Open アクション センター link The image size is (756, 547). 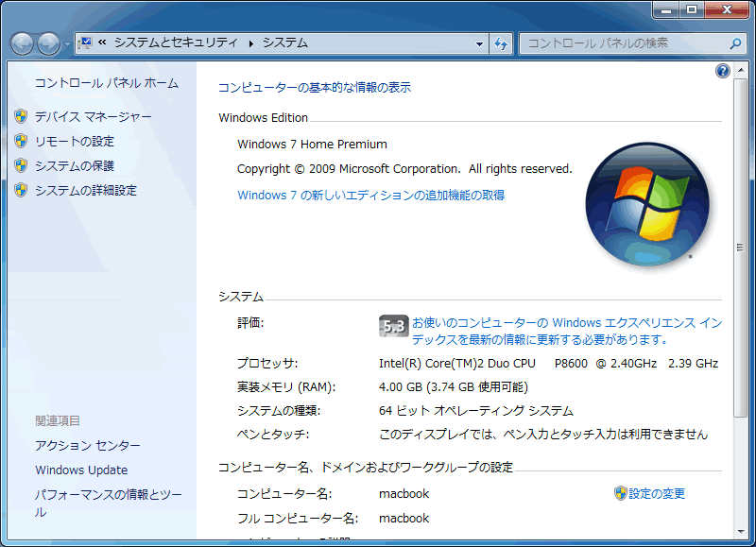tap(88, 445)
